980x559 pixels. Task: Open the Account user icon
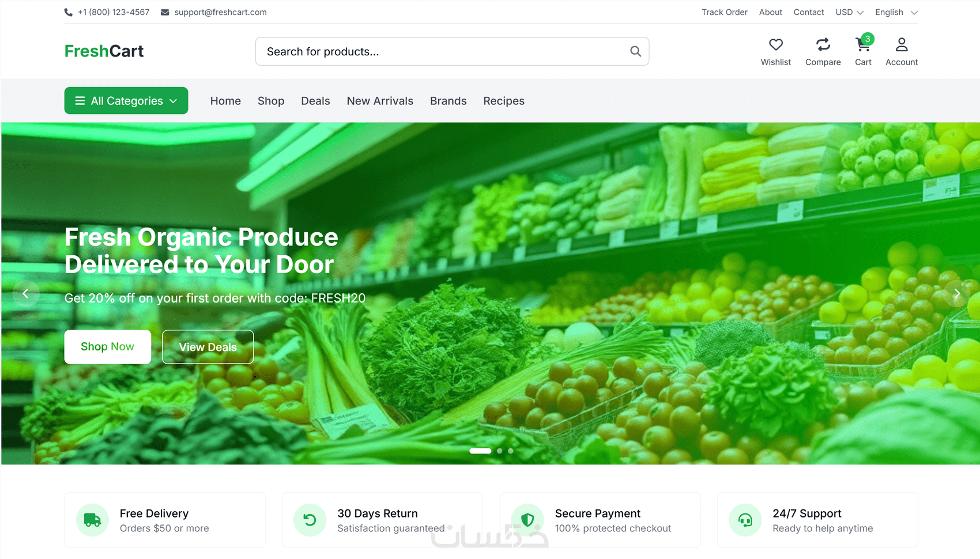click(901, 44)
